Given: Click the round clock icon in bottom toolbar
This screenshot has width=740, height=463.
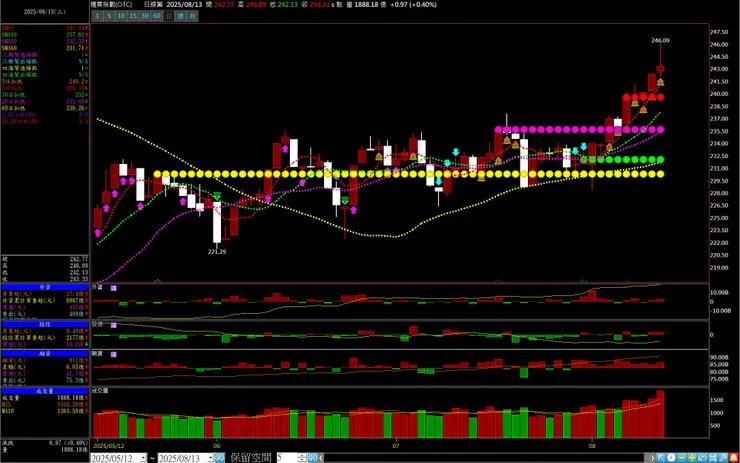Looking at the screenshot, I should click(x=671, y=458).
